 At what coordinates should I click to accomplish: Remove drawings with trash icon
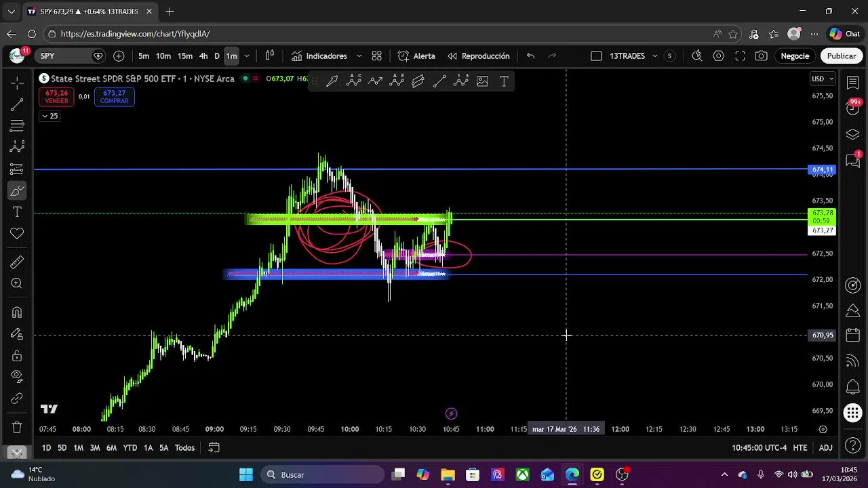[x=17, y=428]
